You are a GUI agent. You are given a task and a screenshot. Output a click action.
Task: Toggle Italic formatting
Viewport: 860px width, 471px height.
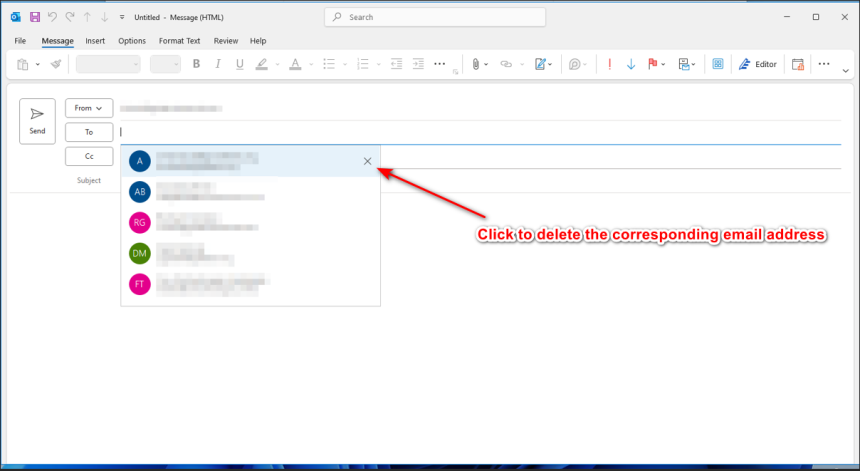click(x=218, y=64)
